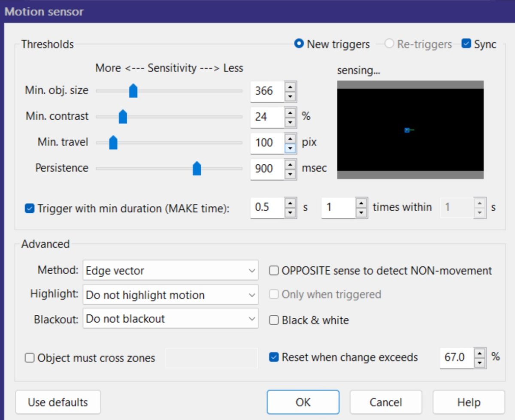Click the Min. obj. size slider handle

pos(133,91)
